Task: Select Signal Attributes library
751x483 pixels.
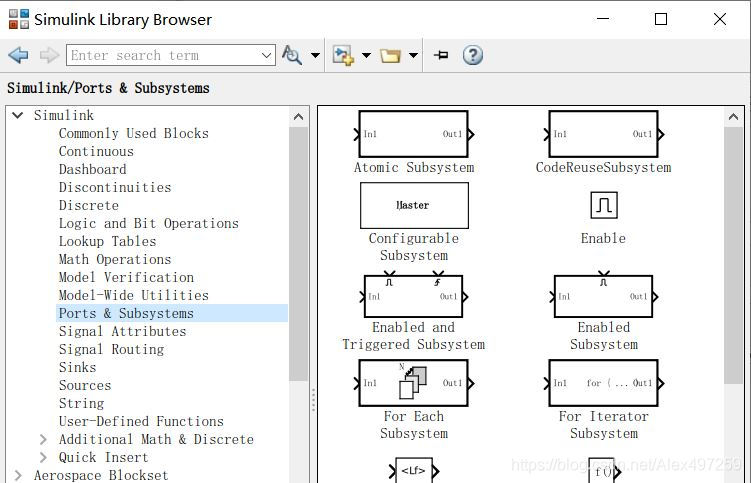Action: 122,332
